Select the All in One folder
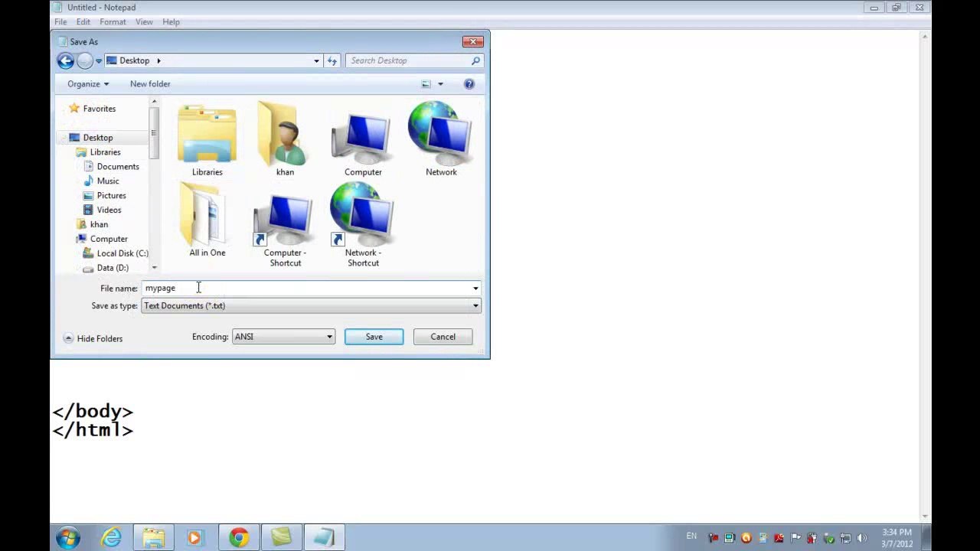This screenshot has width=980, height=551. pyautogui.click(x=207, y=219)
